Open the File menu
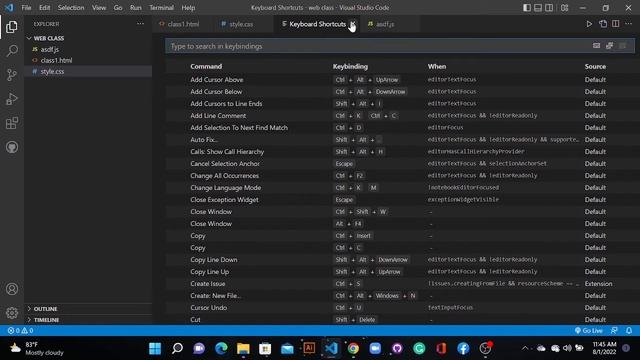 click(x=27, y=8)
